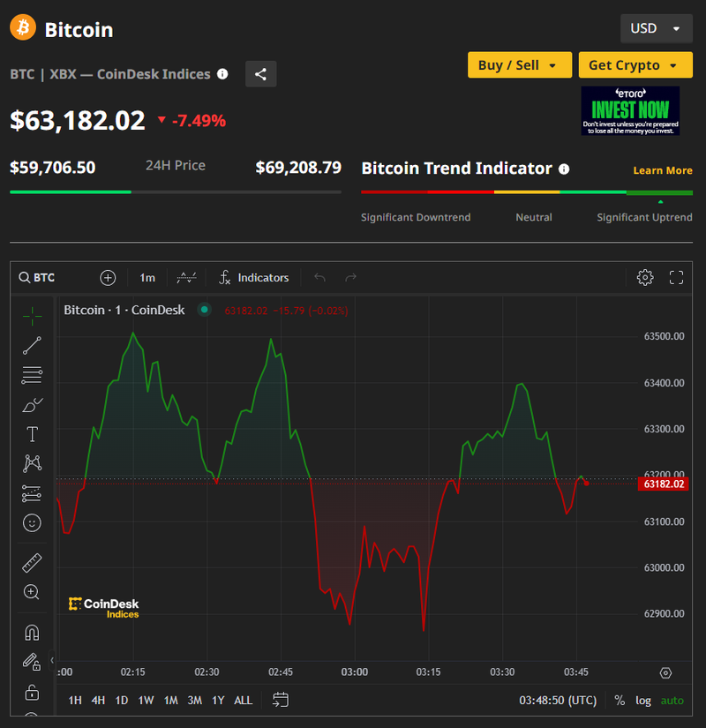706x728 pixels.
Task: Click the share icon button
Action: point(260,74)
